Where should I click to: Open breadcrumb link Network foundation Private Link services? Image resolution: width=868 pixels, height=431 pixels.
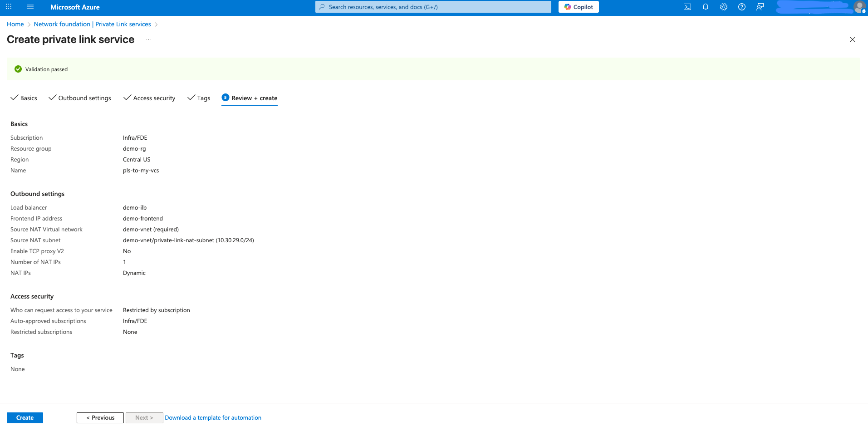92,24
